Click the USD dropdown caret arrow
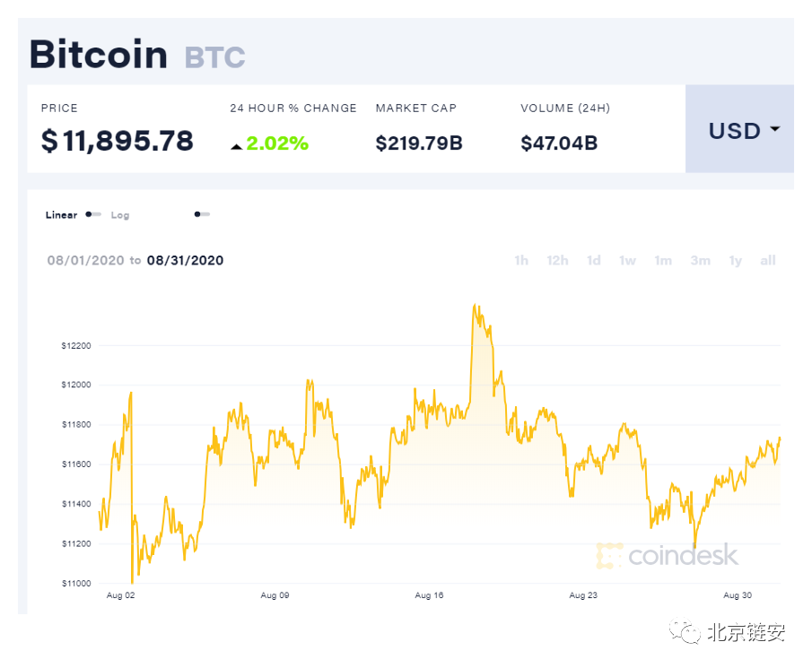Image resolution: width=812 pixels, height=668 pixels. click(774, 129)
